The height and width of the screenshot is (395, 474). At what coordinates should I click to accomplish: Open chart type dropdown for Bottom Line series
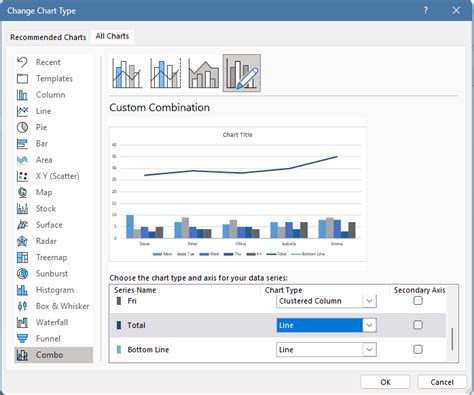pos(369,349)
